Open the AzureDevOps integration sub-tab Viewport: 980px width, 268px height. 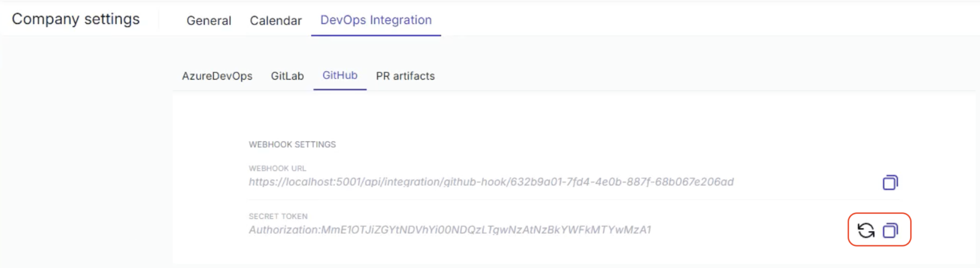point(217,76)
